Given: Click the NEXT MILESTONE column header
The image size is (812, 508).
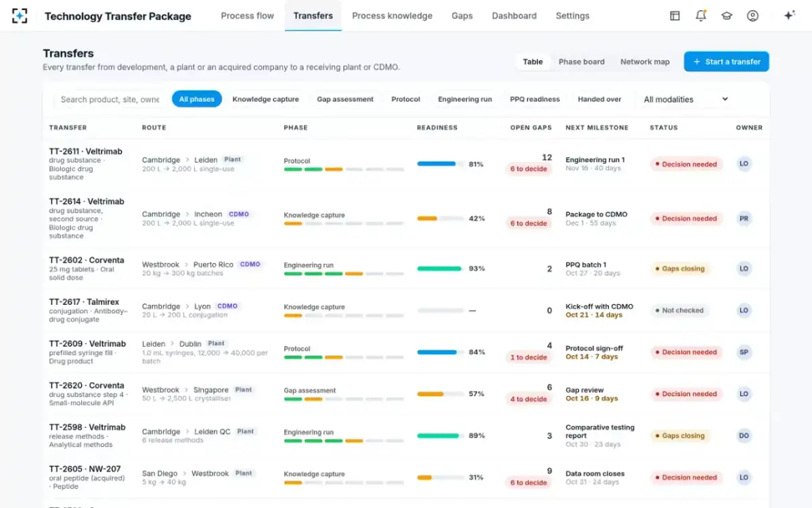Looking at the screenshot, I should click(x=597, y=127).
